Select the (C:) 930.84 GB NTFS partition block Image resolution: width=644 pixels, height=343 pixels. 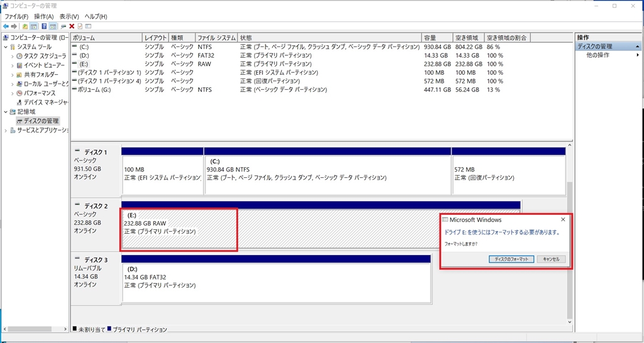coord(327,175)
